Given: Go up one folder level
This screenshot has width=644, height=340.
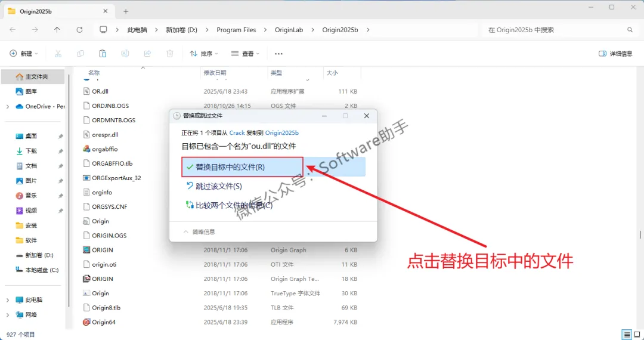Looking at the screenshot, I should 57,30.
